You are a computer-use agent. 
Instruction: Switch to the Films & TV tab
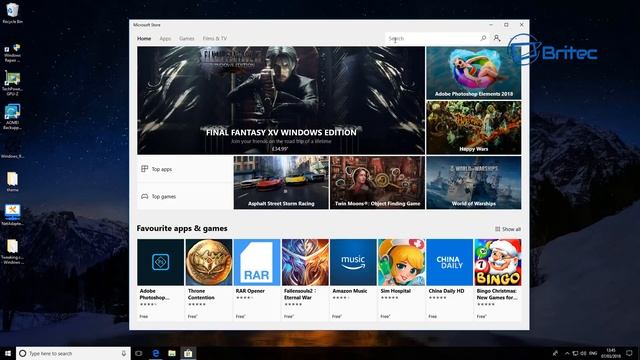215,38
